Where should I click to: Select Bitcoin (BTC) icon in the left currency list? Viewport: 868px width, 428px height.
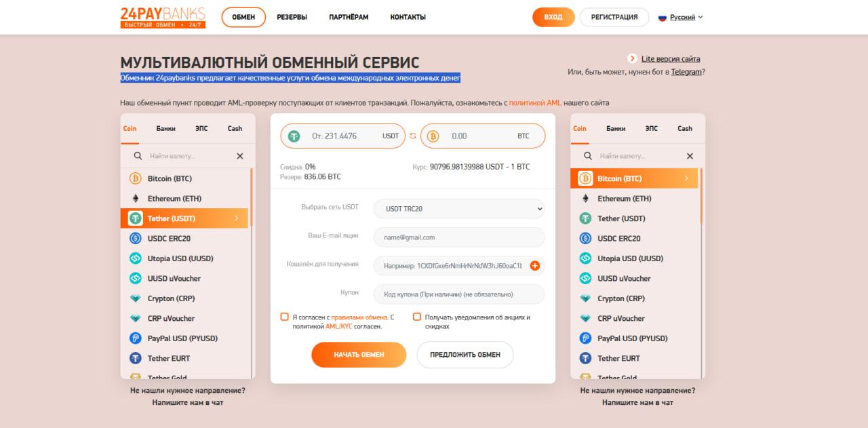point(135,178)
